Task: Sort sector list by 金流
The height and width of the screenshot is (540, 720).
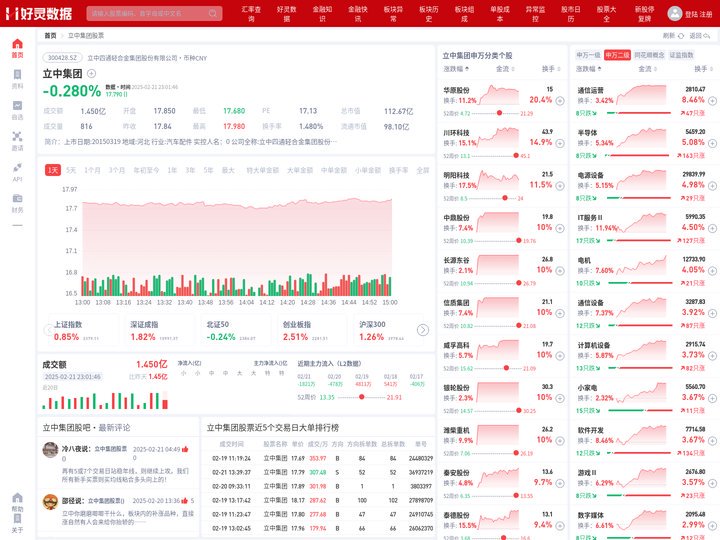Action: (x=647, y=69)
